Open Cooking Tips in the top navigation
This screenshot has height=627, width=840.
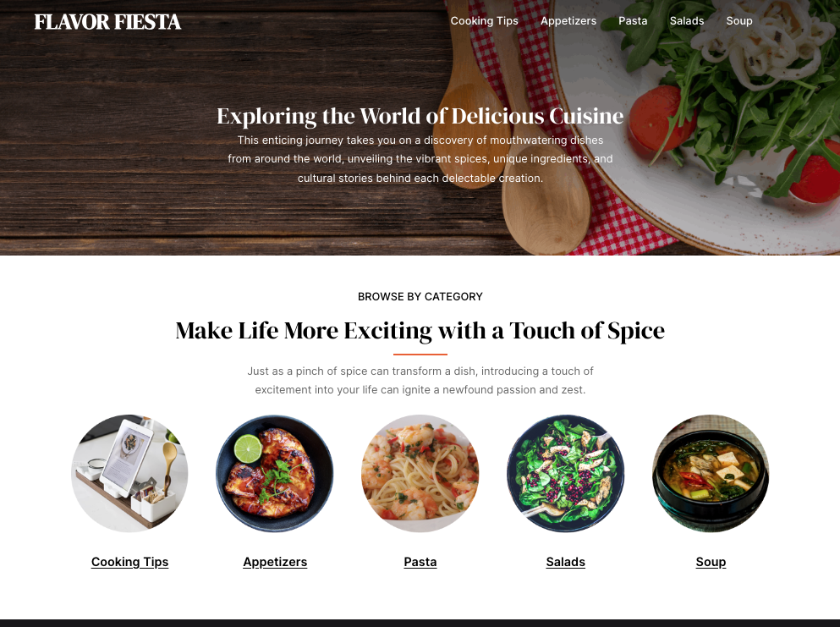coord(484,21)
